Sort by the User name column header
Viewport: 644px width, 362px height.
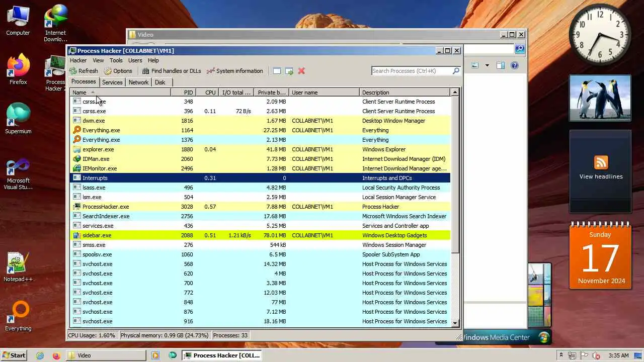point(324,93)
